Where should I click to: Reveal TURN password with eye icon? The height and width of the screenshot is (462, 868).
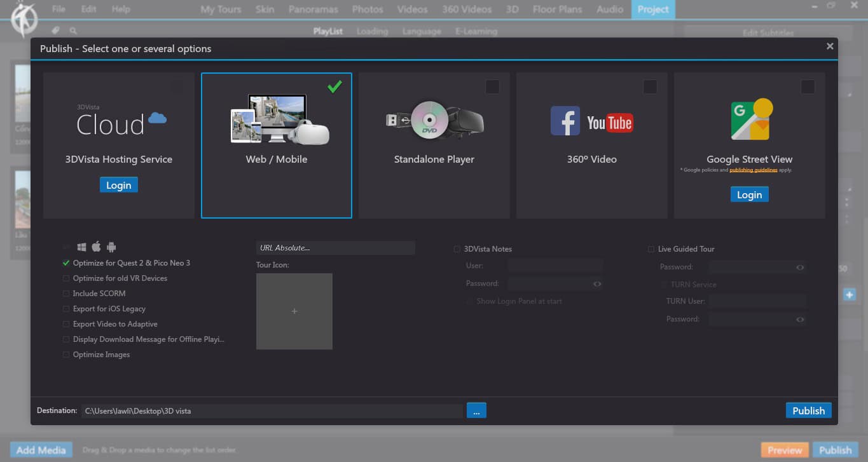[x=800, y=320]
